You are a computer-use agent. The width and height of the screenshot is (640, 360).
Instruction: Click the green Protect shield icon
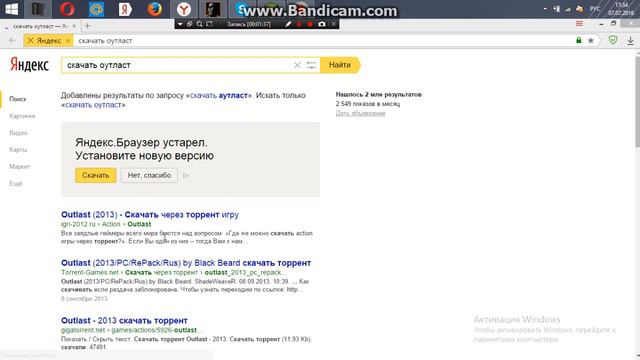coord(613,40)
